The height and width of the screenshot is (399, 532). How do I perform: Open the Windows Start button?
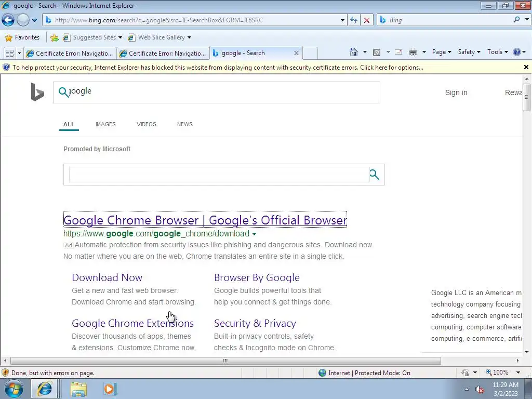pos(14,389)
